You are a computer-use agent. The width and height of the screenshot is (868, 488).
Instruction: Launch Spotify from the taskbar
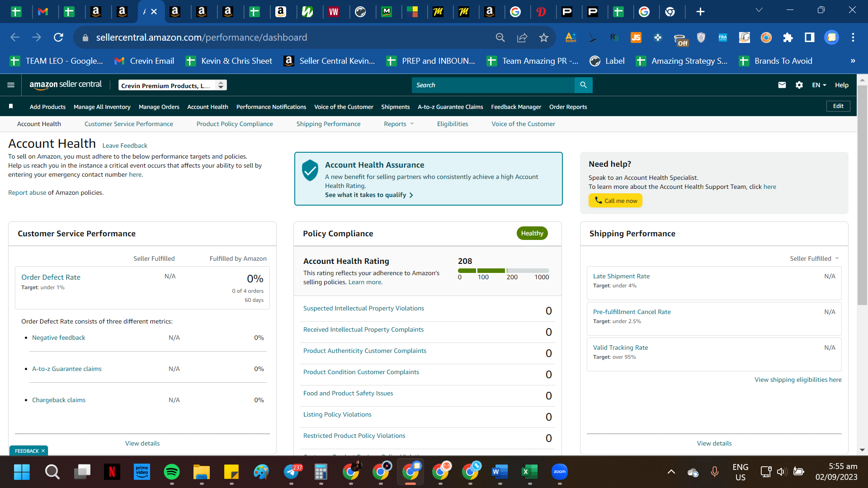(172, 472)
